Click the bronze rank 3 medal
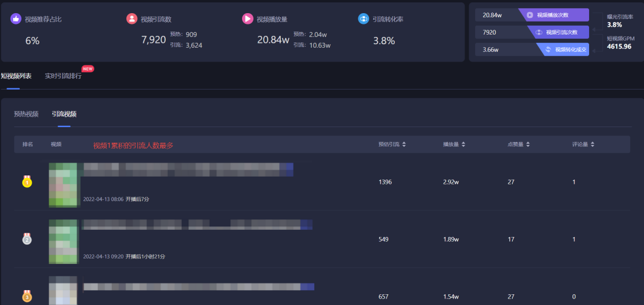 (27, 296)
